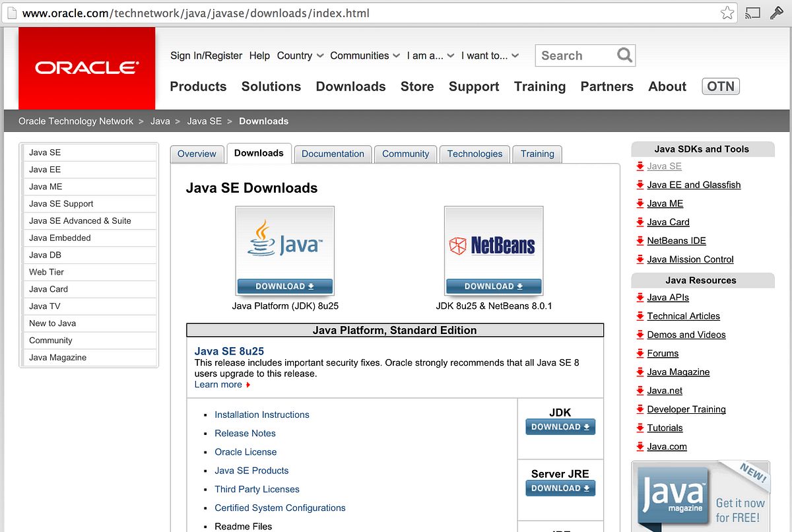
Task: Download JDK 8u25 & NetBeans 8.0.1 button
Action: click(x=494, y=286)
